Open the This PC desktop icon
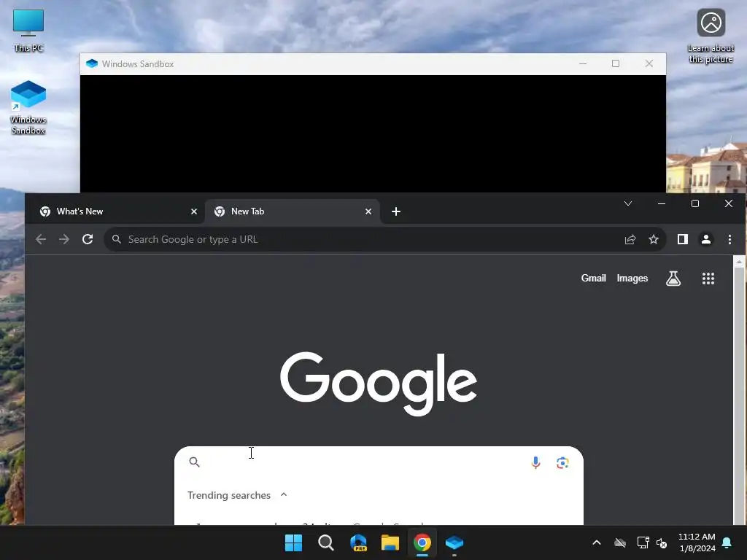The height and width of the screenshot is (560, 747). point(28,30)
